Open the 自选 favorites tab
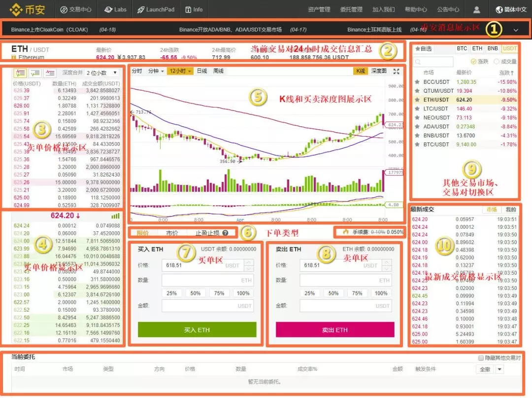 (x=424, y=49)
